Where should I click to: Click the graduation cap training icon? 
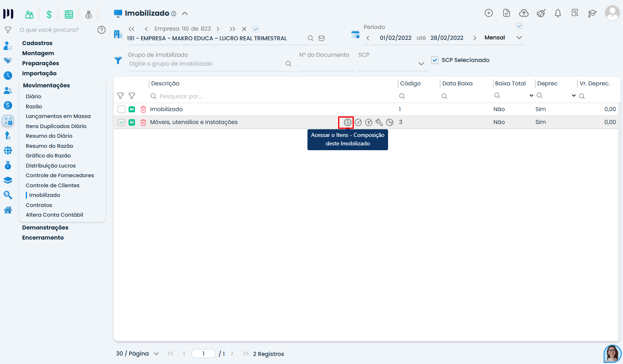click(x=592, y=13)
